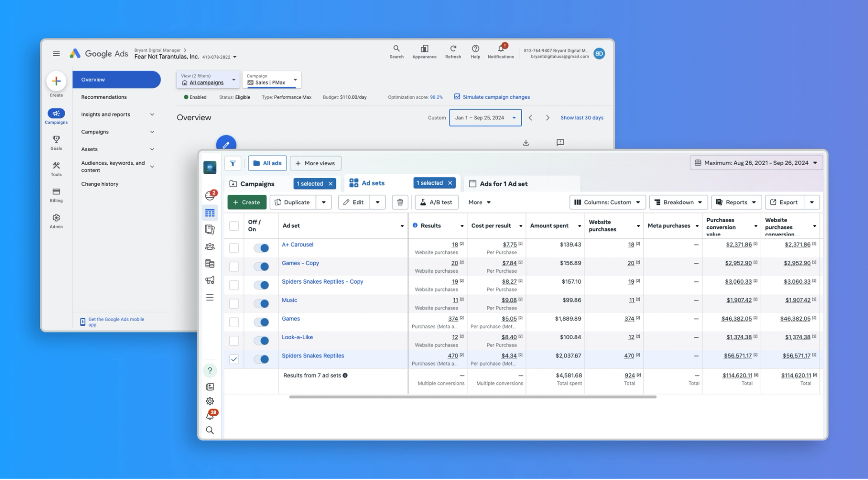Expand Insights and reports section
868x480 pixels.
coord(117,114)
